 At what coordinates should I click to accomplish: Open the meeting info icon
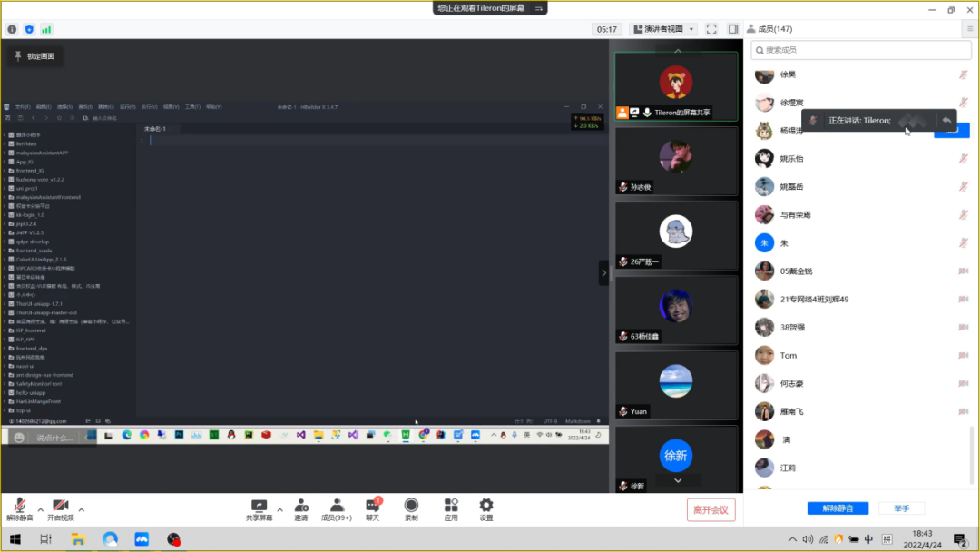point(12,29)
